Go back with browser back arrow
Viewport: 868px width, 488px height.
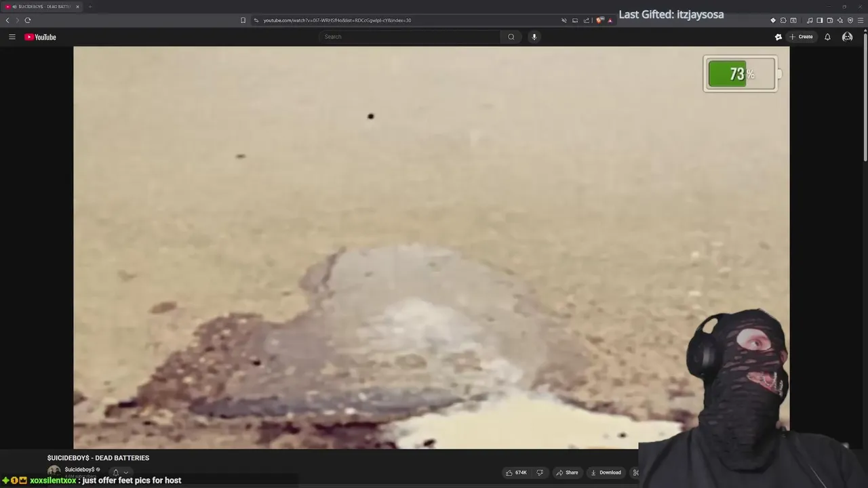[7, 20]
